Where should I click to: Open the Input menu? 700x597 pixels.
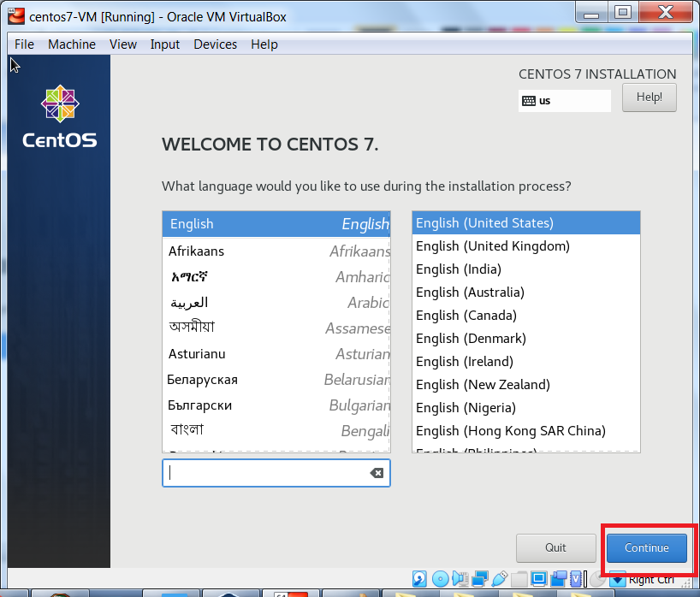pyautogui.click(x=165, y=44)
